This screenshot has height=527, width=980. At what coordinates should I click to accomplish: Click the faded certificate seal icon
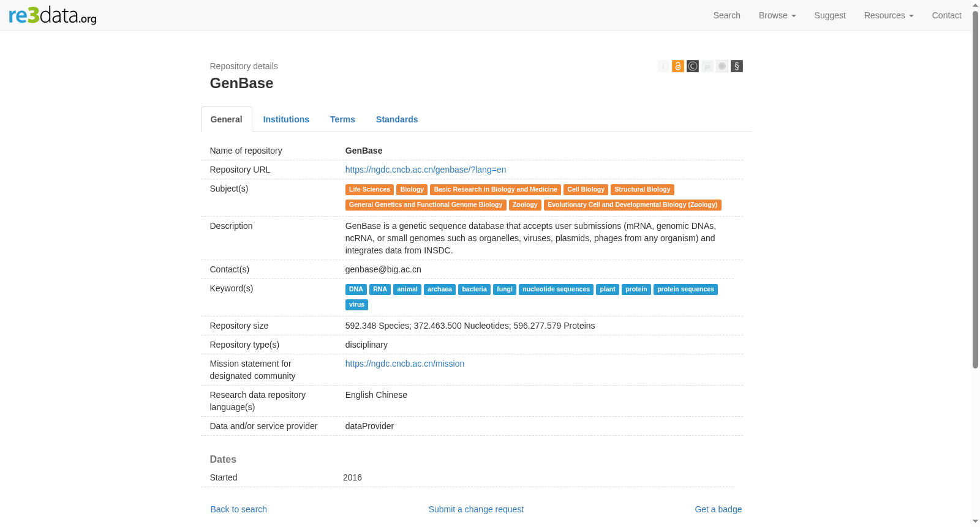point(722,66)
